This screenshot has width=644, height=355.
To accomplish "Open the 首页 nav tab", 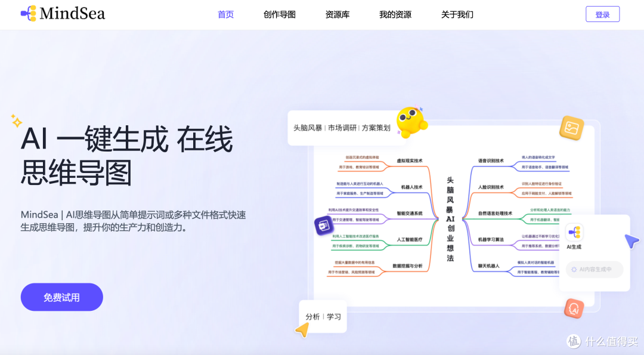I will 225,15.
